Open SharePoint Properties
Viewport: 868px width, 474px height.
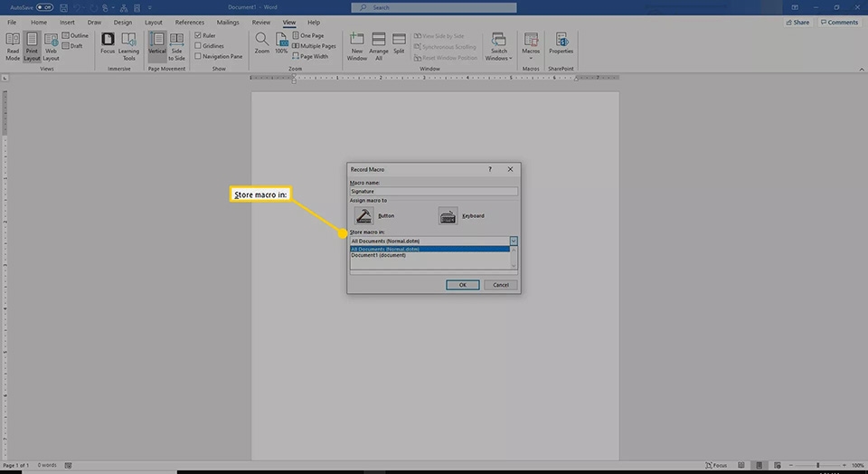[x=561, y=43]
